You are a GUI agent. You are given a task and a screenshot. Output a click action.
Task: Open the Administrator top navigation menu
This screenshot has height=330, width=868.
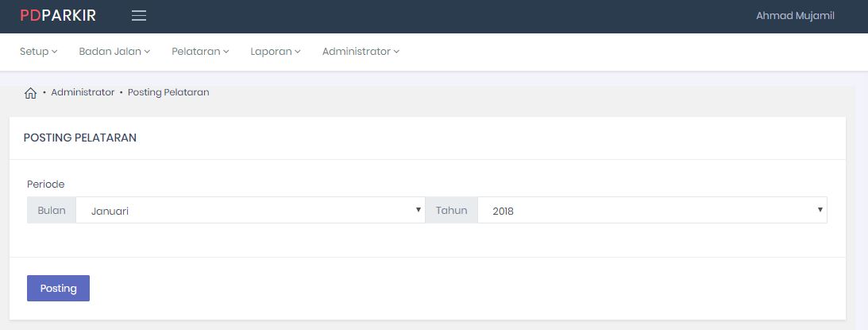[x=361, y=52]
